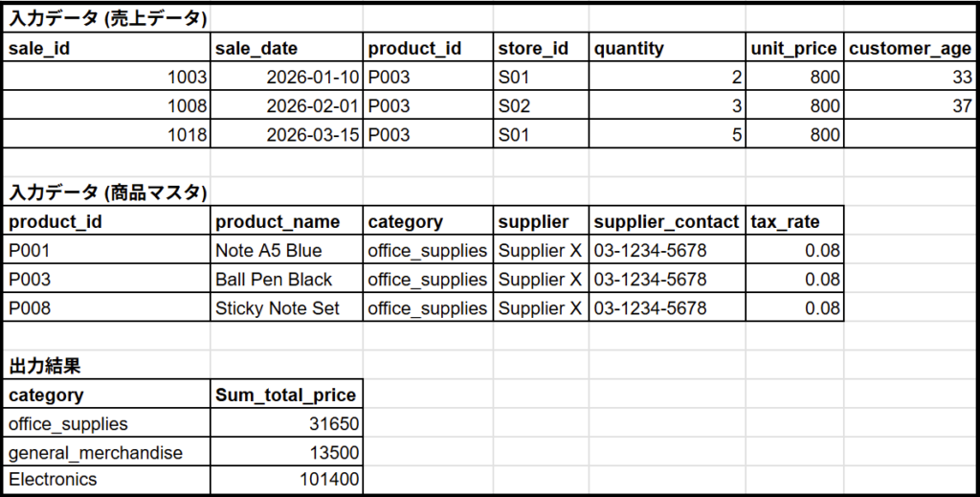Click the general_merchandise category cell
Viewport: 980px width, 497px height.
(x=107, y=452)
